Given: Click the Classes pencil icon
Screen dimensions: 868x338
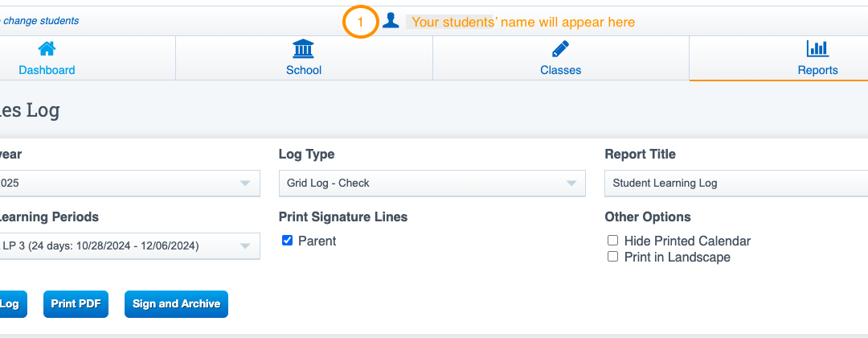Looking at the screenshot, I should click(560, 49).
